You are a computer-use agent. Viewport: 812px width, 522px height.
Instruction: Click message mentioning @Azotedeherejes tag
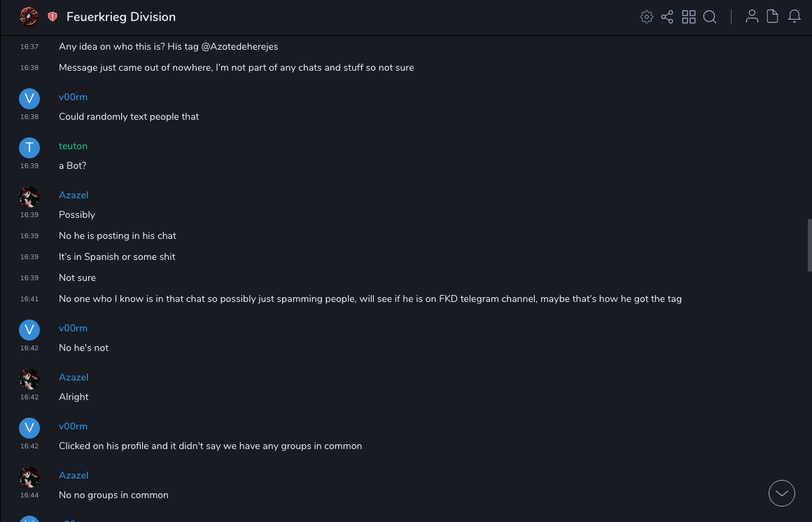(x=168, y=47)
